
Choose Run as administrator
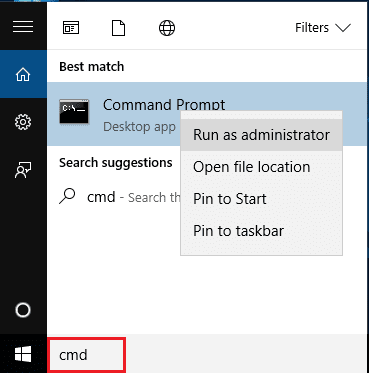point(261,135)
